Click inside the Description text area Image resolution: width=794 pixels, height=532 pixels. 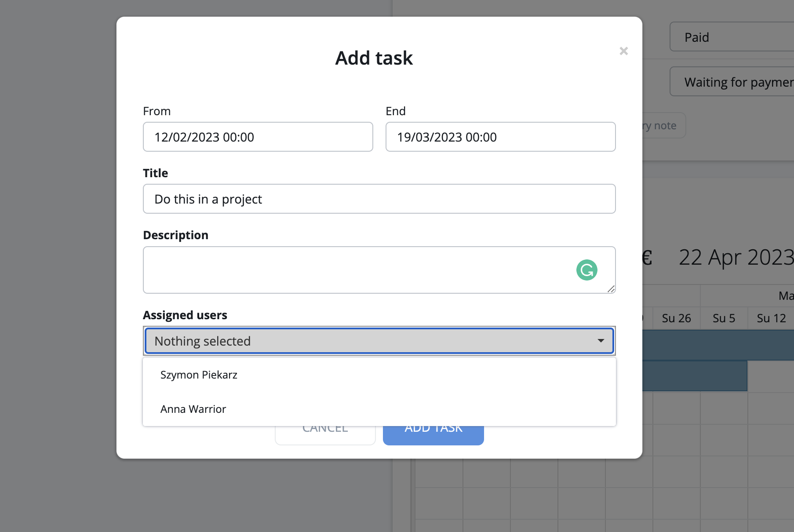point(352,270)
